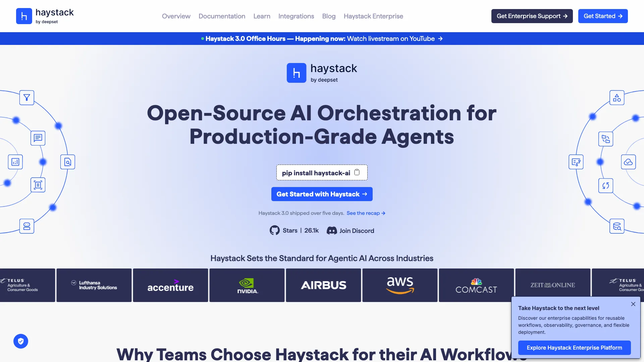The width and height of the screenshot is (644, 362).
Task: Select Integrations in the navigation bar
Action: [x=296, y=16]
